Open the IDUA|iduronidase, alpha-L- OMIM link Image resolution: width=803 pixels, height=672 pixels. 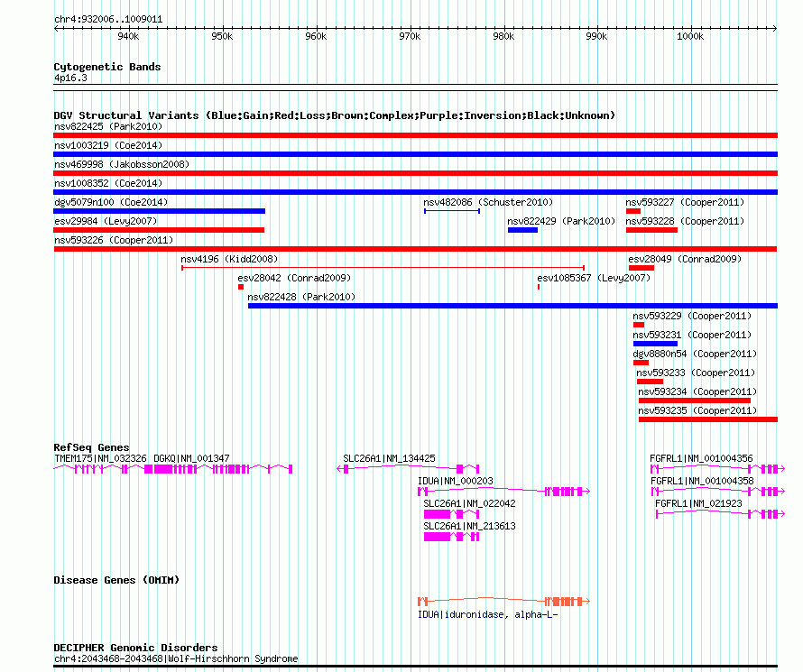click(487, 614)
